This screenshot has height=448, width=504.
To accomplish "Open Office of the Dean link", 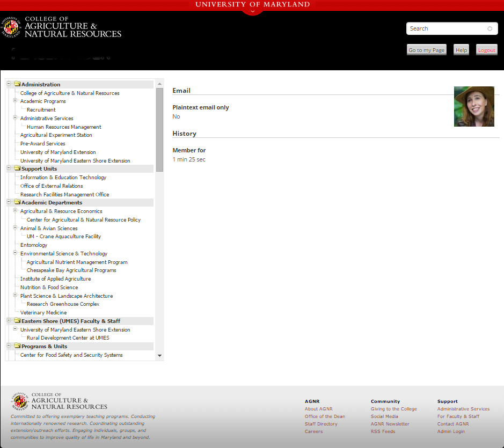I will tap(325, 416).
